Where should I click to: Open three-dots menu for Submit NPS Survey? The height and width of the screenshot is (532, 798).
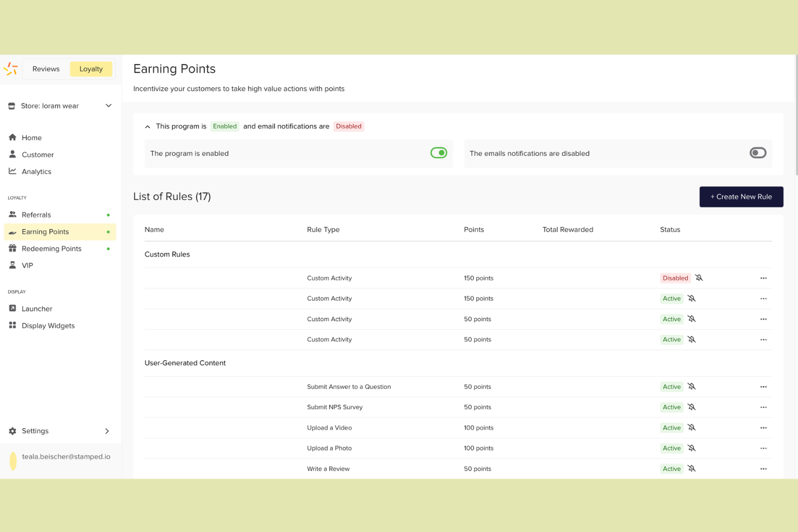point(763,407)
